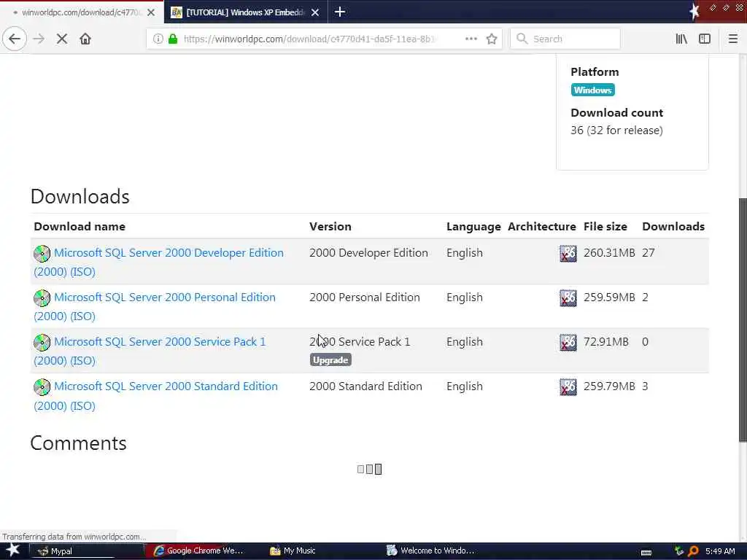Stop loading the page
Image resolution: width=747 pixels, height=560 pixels.
pyautogui.click(x=62, y=39)
